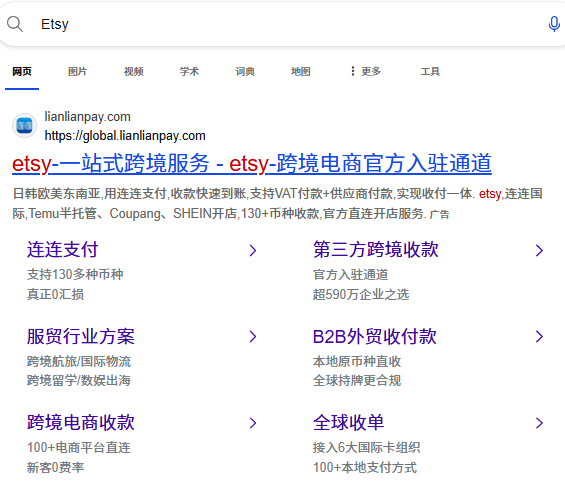The image size is (565, 481).
Task: Open the 第三方跨境收款 sitelink
Action: coord(376,249)
